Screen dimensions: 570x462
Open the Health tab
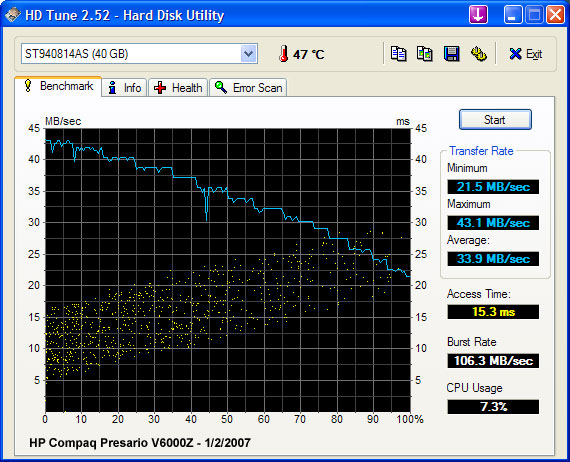178,88
